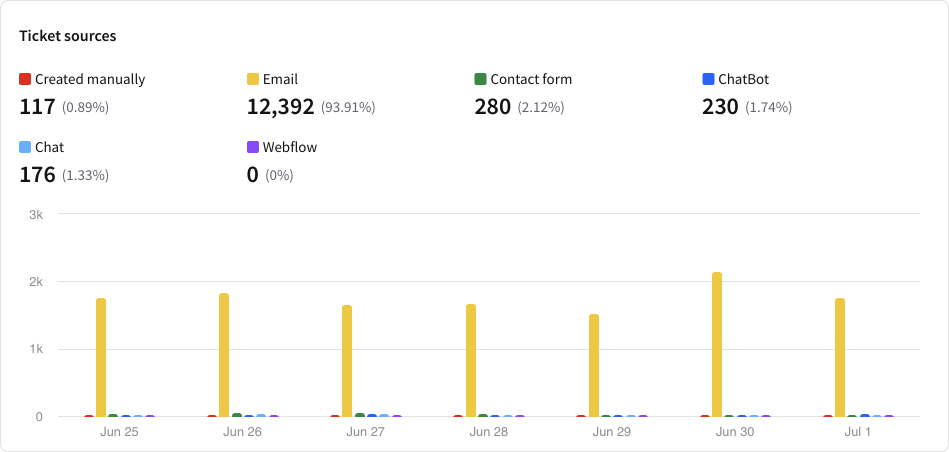
Task: Click the Jun 29 axis label
Action: click(612, 433)
